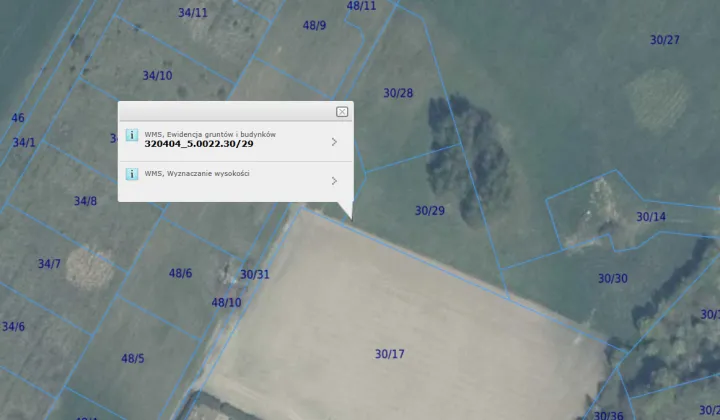Click info icon for Ewidencja gruntów i budynków
Viewport: 720px width, 420px height.
click(132, 135)
